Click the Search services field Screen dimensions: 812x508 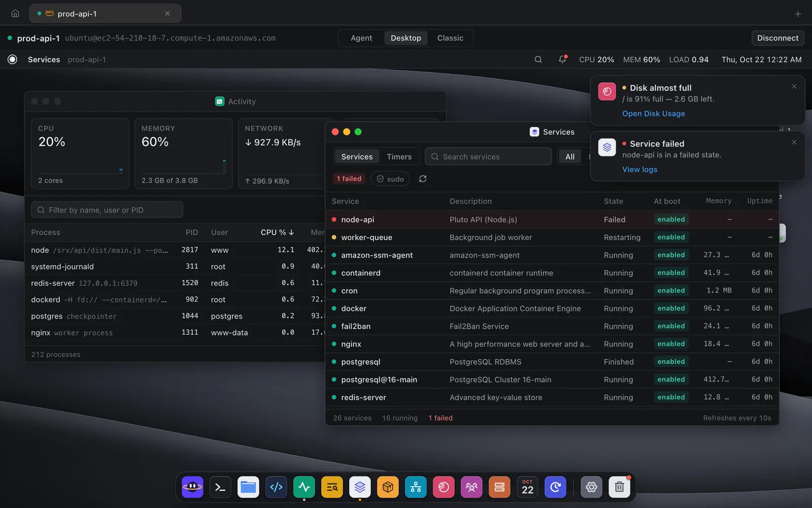(x=488, y=156)
